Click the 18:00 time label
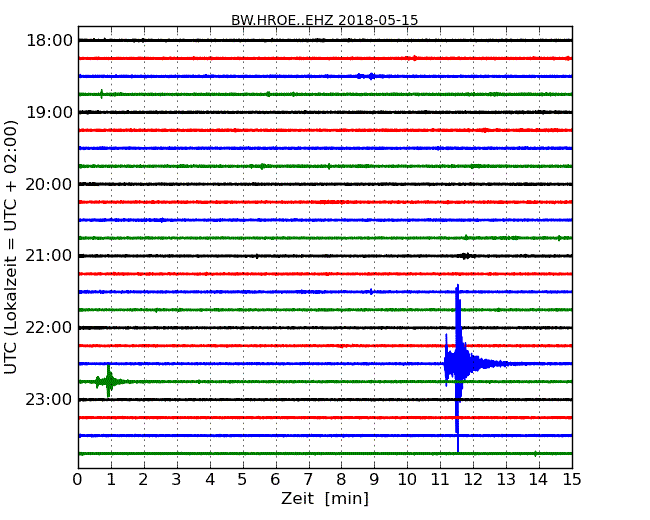Image resolution: width=650 pixels, height=520 pixels. click(x=49, y=41)
